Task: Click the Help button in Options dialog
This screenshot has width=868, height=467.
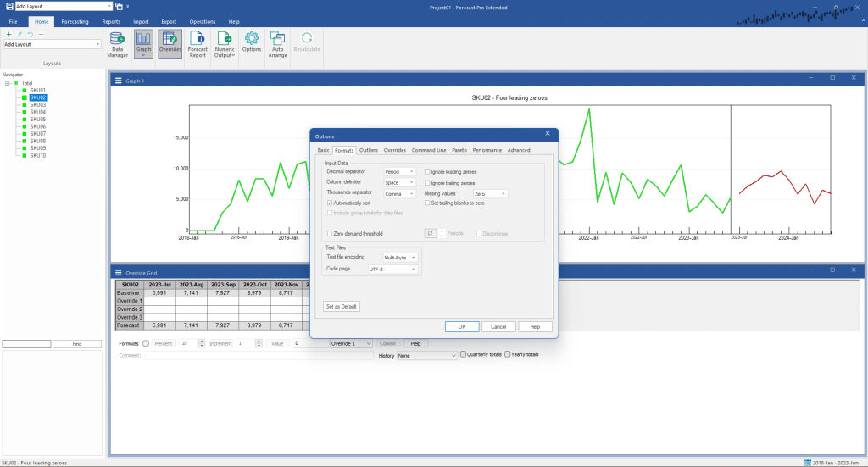Action: pyautogui.click(x=535, y=327)
